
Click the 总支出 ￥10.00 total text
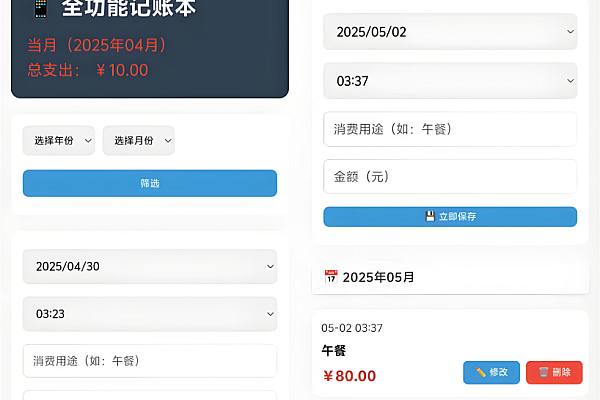click(x=88, y=70)
